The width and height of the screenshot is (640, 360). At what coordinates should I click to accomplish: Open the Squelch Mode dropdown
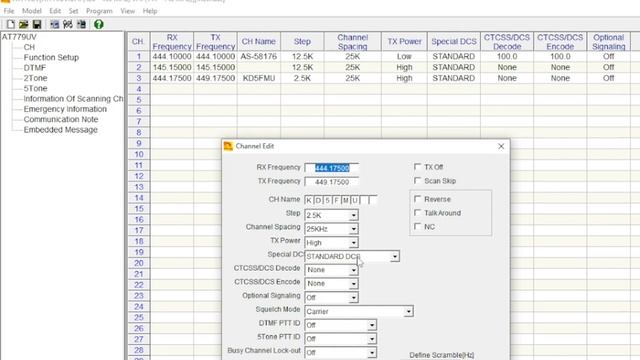pos(408,311)
